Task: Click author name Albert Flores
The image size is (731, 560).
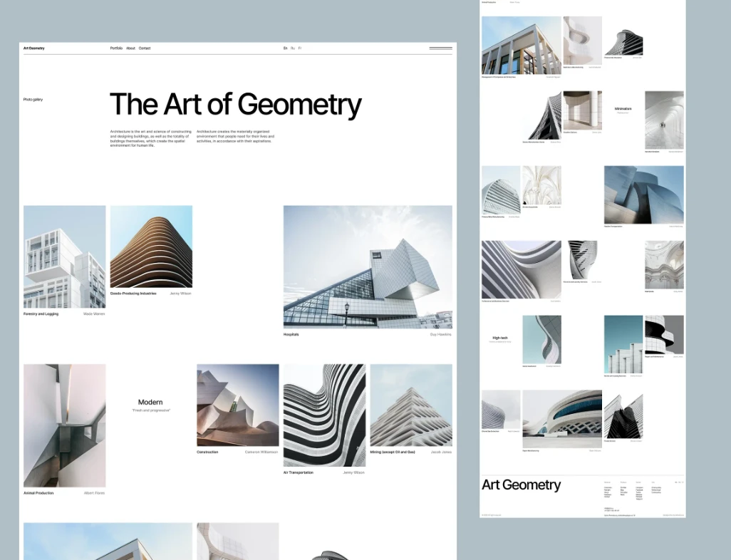Action: pyautogui.click(x=95, y=493)
